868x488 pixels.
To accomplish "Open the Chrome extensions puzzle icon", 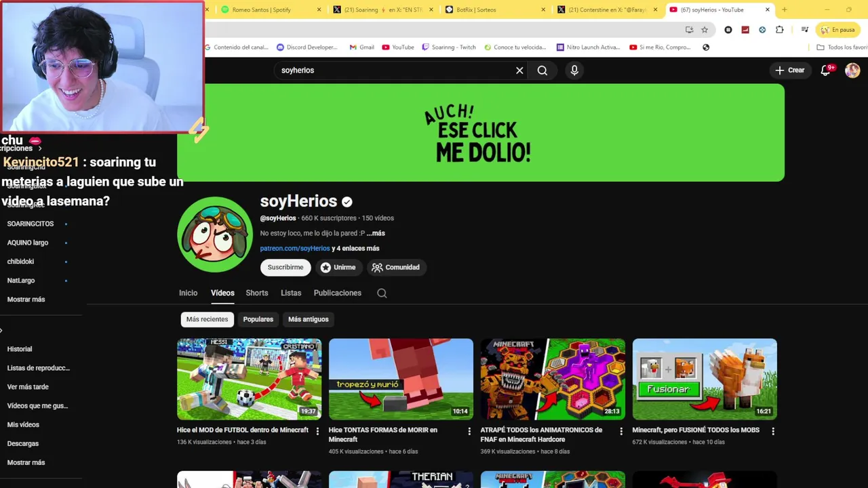I will [x=779, y=30].
